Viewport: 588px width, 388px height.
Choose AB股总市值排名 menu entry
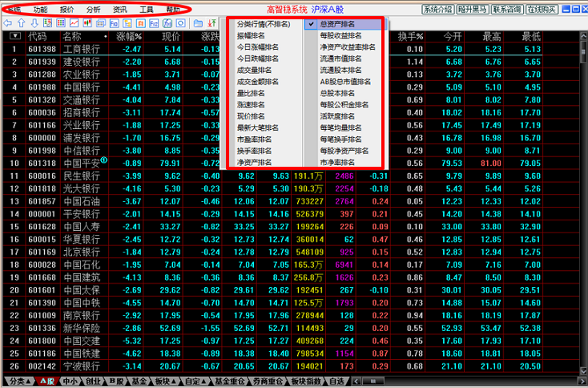(x=344, y=82)
